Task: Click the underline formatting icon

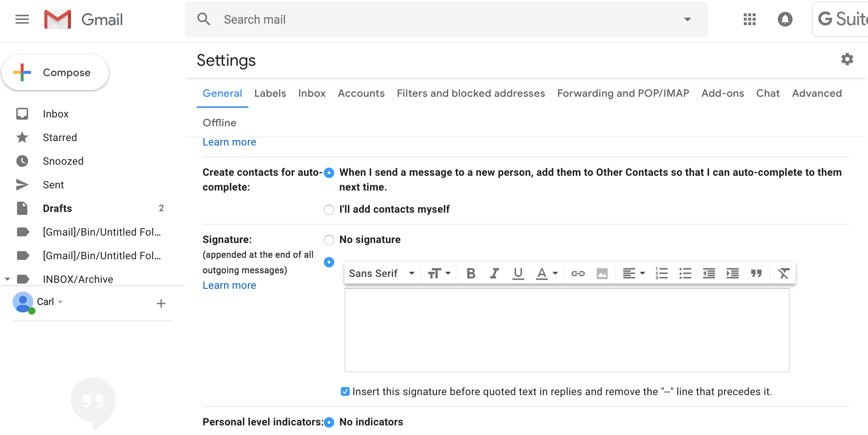Action: point(518,273)
